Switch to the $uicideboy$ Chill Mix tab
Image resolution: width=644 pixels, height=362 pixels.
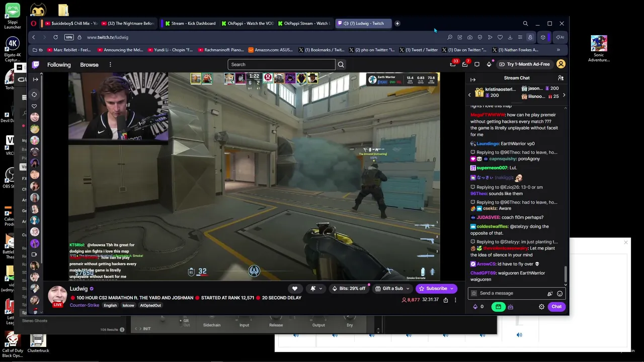click(71, 23)
